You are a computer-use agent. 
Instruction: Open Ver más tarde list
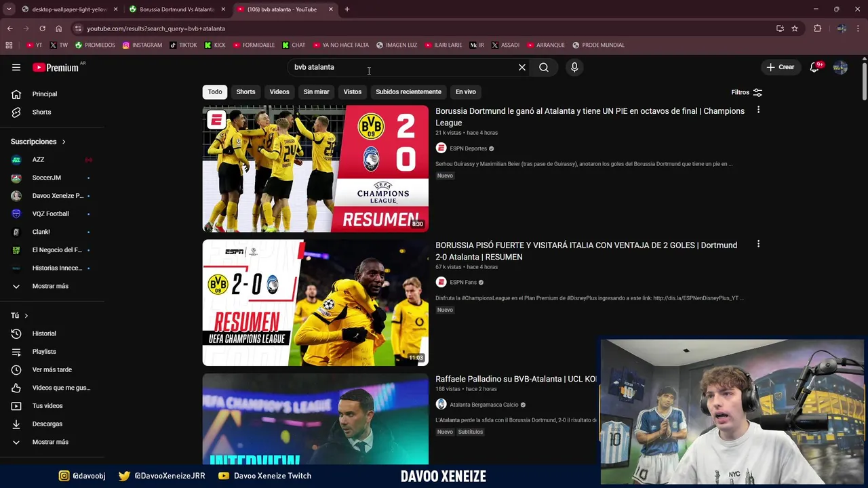tap(53, 369)
